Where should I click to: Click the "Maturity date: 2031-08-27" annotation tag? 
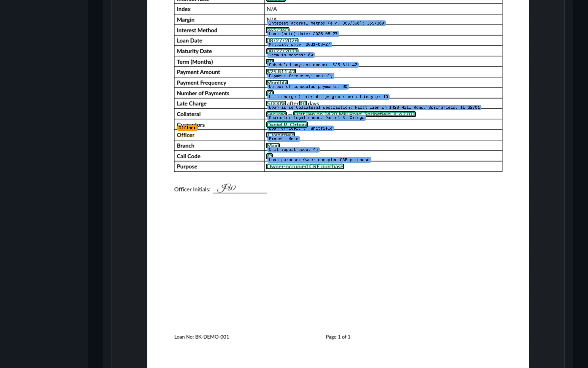click(299, 45)
